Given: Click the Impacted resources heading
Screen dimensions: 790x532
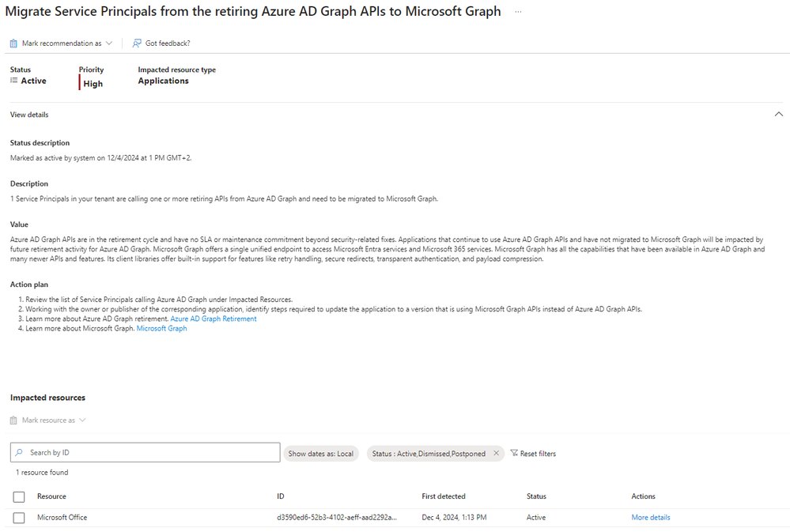Looking at the screenshot, I should click(x=48, y=398).
